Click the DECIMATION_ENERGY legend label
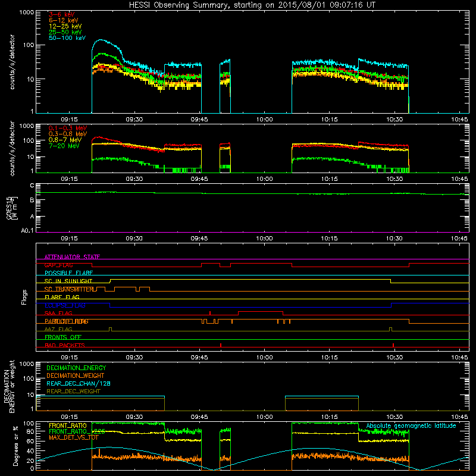The width and height of the screenshot is (476, 476). (x=76, y=368)
